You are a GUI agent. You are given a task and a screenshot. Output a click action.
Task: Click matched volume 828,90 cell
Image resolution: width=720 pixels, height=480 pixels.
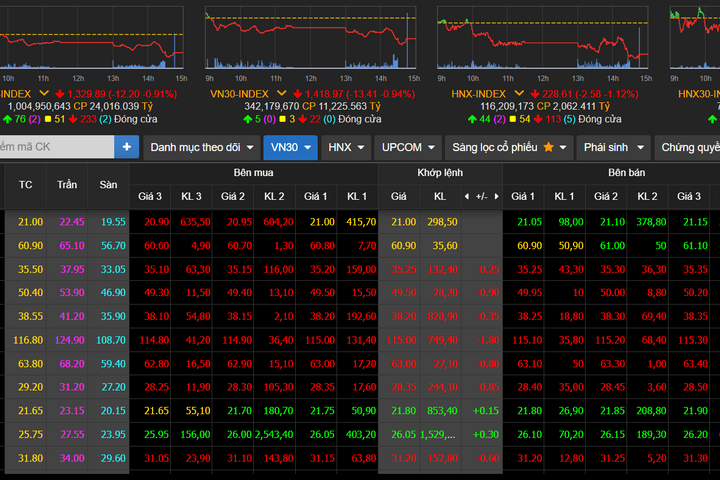click(x=442, y=316)
